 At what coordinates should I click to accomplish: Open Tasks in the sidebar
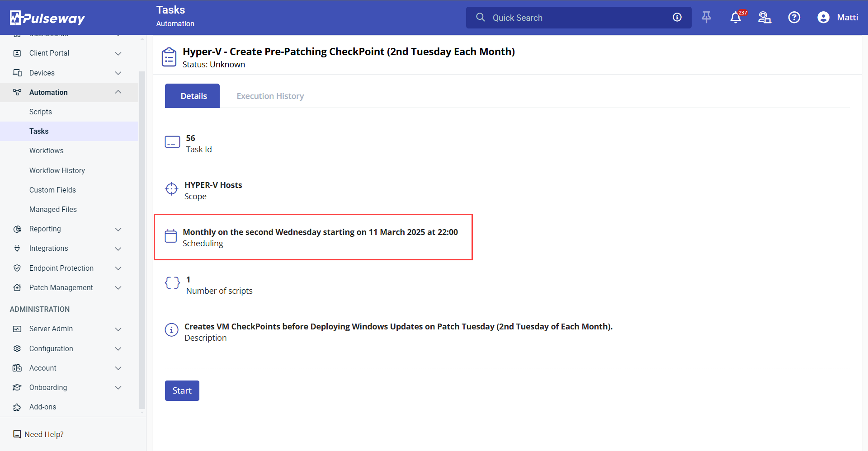[69, 131]
